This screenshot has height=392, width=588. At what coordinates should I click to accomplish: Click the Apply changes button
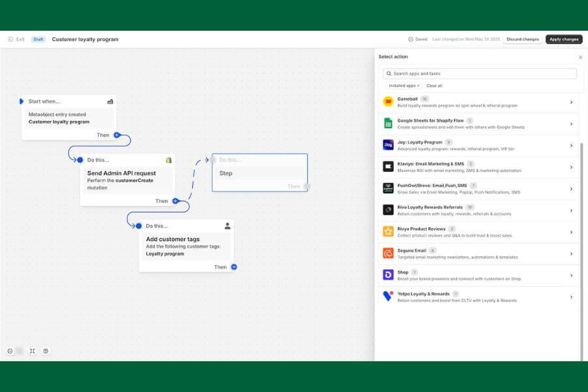click(x=564, y=39)
